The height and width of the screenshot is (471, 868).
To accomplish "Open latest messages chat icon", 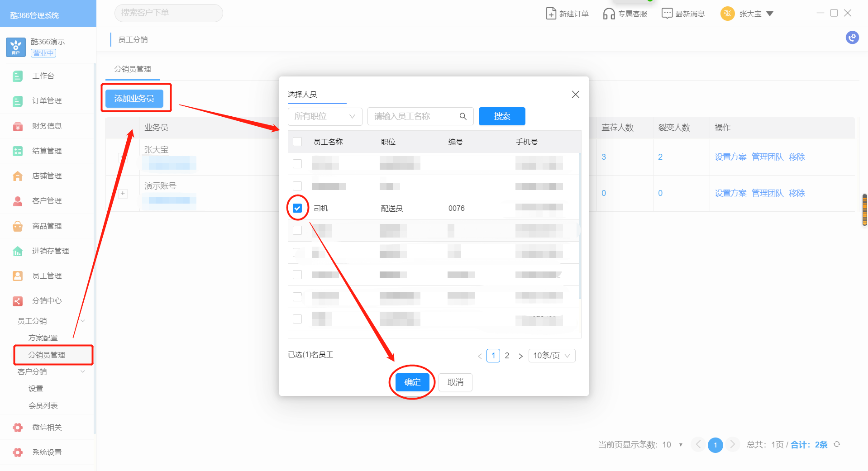I will pyautogui.click(x=667, y=14).
